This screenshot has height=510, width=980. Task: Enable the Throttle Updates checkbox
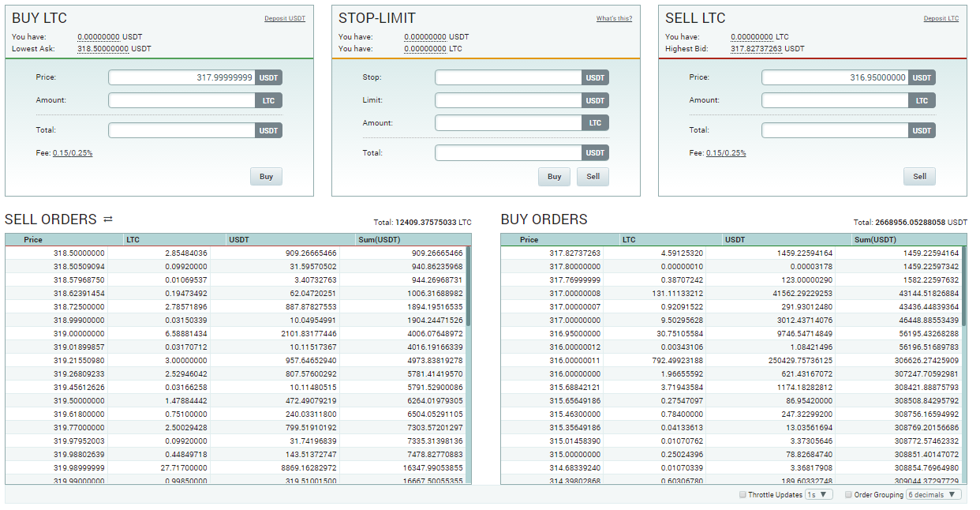click(x=742, y=495)
